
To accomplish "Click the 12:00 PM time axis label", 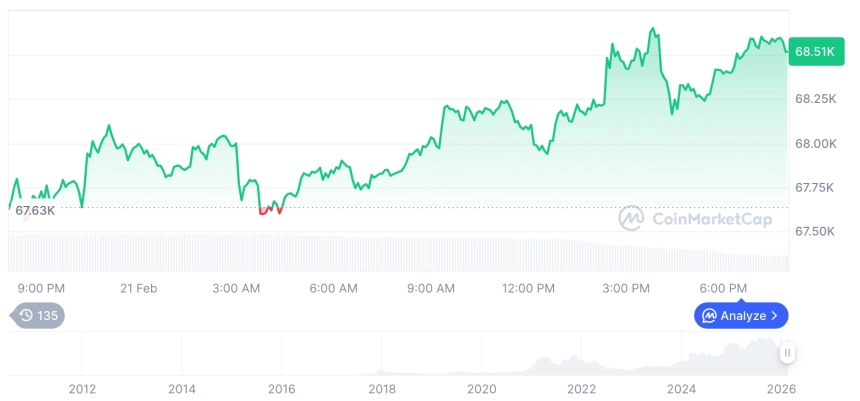I will tap(528, 288).
